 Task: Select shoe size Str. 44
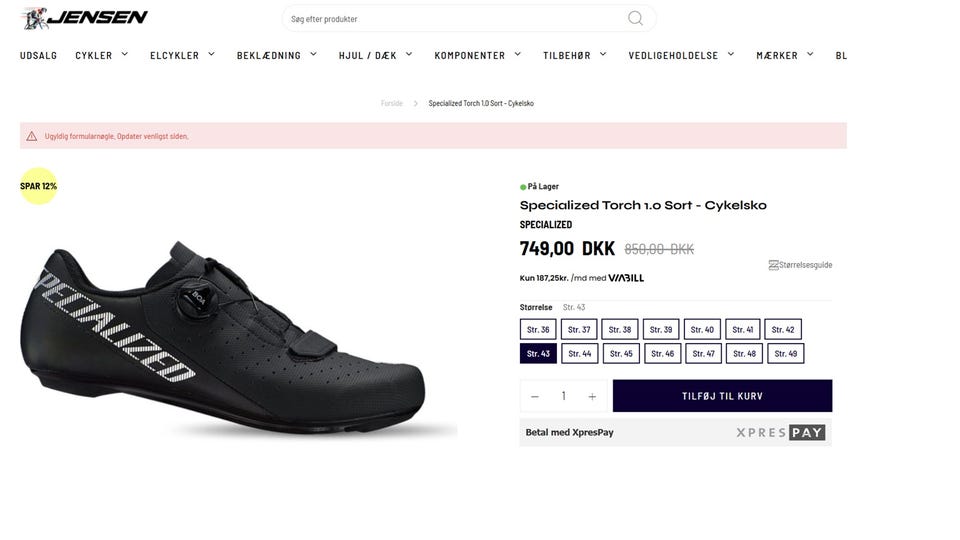coord(579,354)
